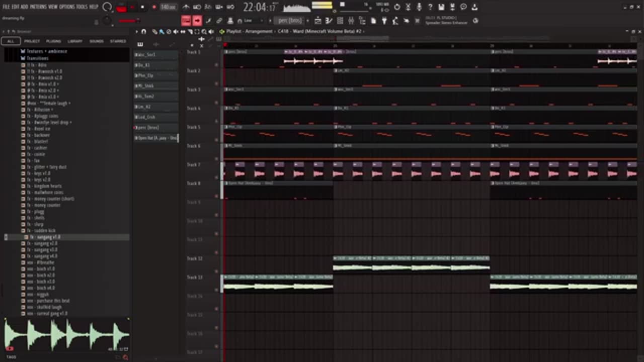Select the ALL tab in browser
644x362 pixels.
click(11, 41)
